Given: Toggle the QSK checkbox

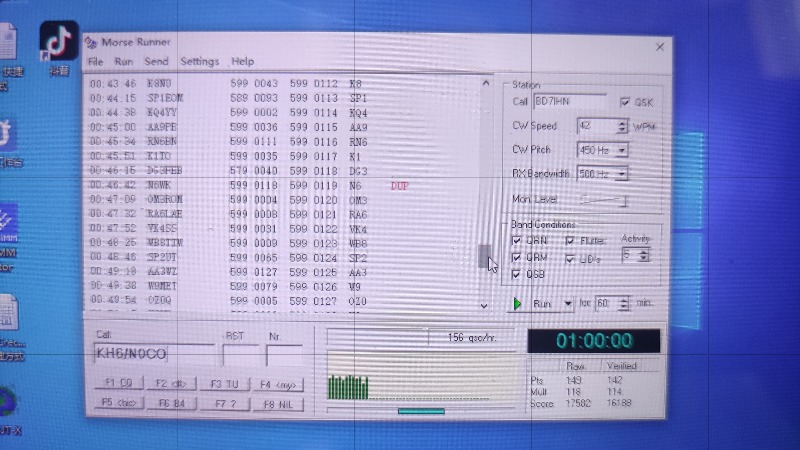Looking at the screenshot, I should pos(625,102).
